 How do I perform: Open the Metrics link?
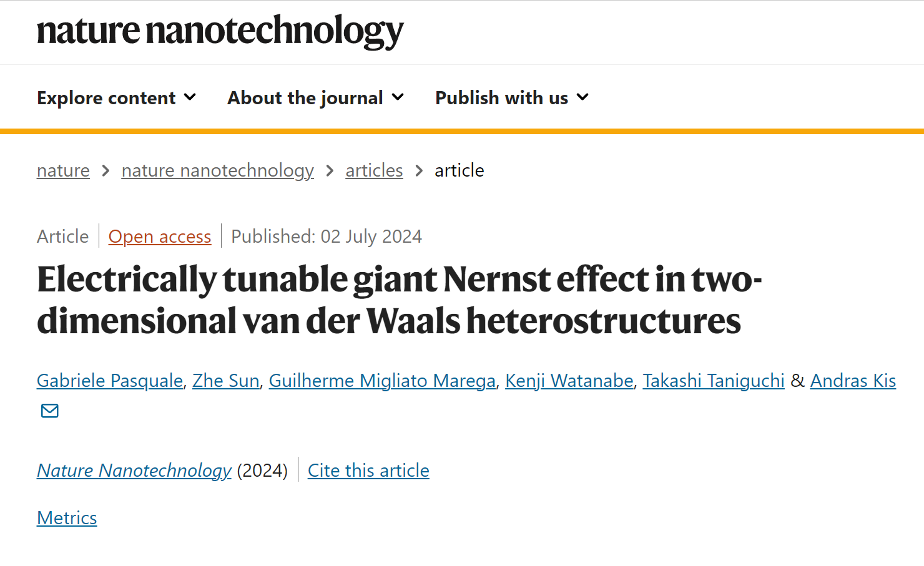click(67, 518)
